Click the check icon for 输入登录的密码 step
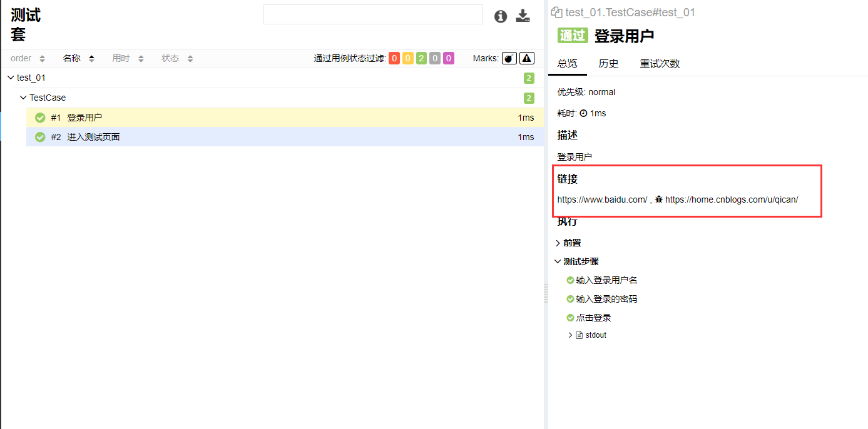 click(x=570, y=299)
